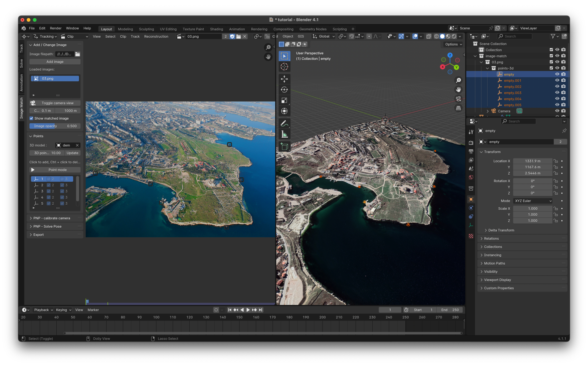
Task: Select the 3D Cursor tool
Action: (x=284, y=67)
